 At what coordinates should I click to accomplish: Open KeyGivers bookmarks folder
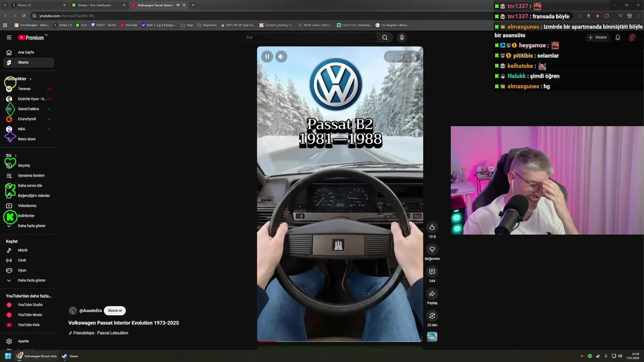[207, 25]
